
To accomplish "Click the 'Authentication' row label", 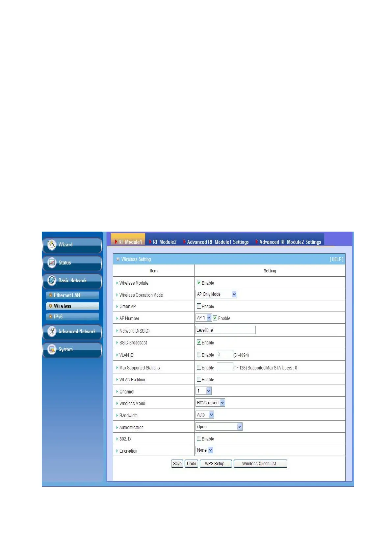I will (x=131, y=427).
